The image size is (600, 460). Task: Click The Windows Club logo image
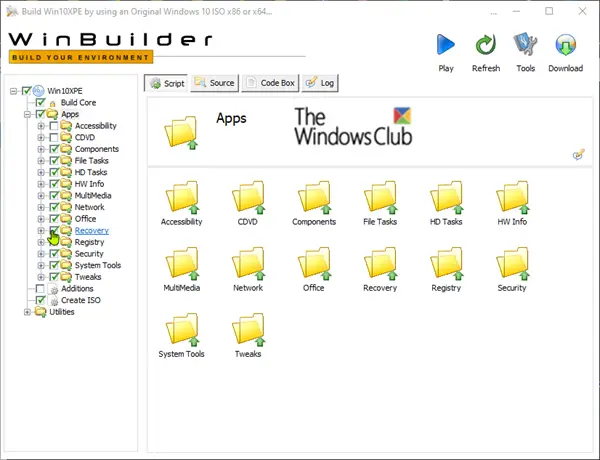353,127
